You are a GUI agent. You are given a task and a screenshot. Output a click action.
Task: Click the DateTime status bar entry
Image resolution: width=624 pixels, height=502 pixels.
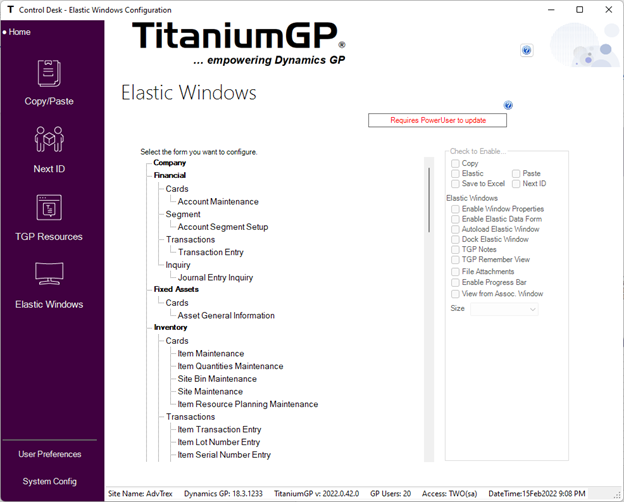click(x=536, y=494)
